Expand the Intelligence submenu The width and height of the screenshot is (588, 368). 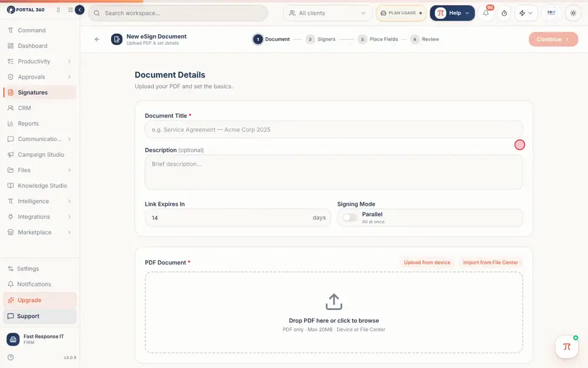point(69,201)
